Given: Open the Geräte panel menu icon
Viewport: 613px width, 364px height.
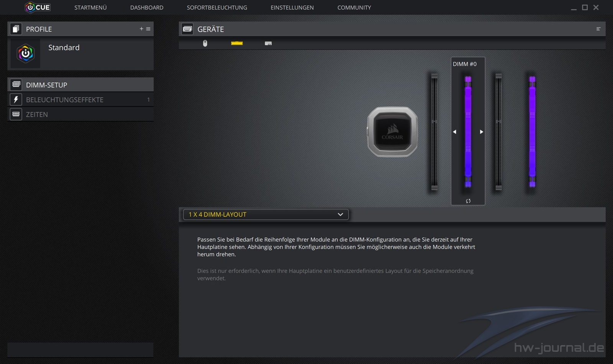Looking at the screenshot, I should tap(598, 29).
